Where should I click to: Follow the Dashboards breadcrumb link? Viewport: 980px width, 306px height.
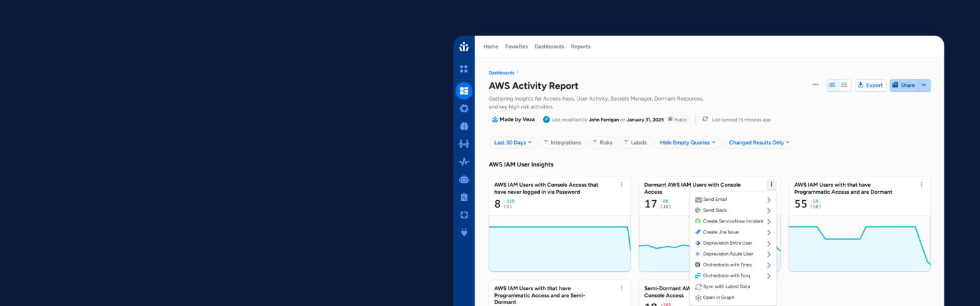[x=501, y=73]
